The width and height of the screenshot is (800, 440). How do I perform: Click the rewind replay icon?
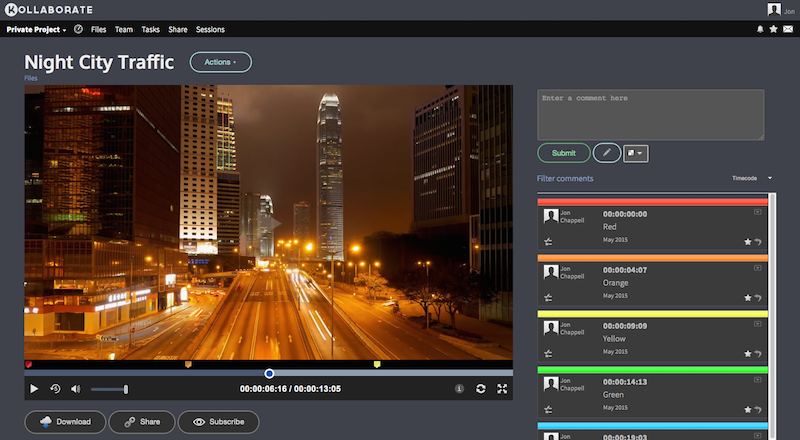pyautogui.click(x=55, y=389)
